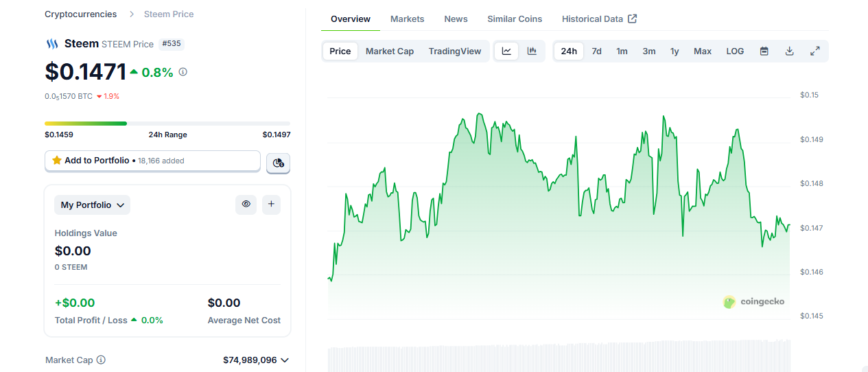The image size is (868, 372).
Task: Click the 24h Range label
Action: [x=167, y=135]
